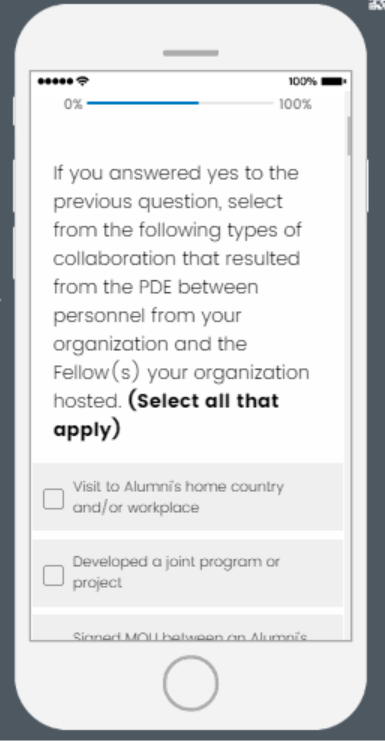Click the 0% progress label

[73, 104]
